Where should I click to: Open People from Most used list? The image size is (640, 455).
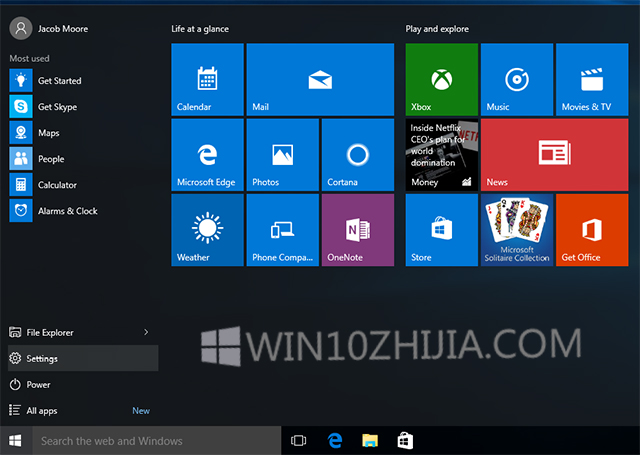(83, 159)
